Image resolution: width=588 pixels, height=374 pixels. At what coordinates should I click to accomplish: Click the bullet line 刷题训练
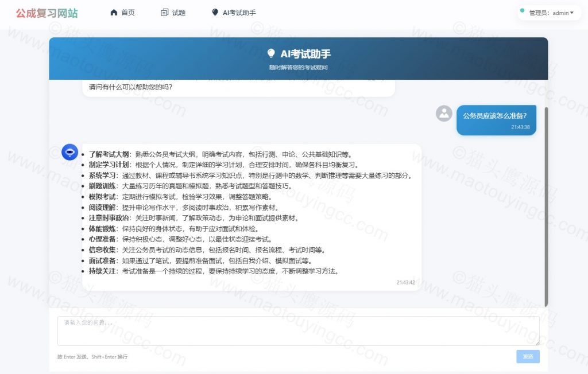coord(191,186)
